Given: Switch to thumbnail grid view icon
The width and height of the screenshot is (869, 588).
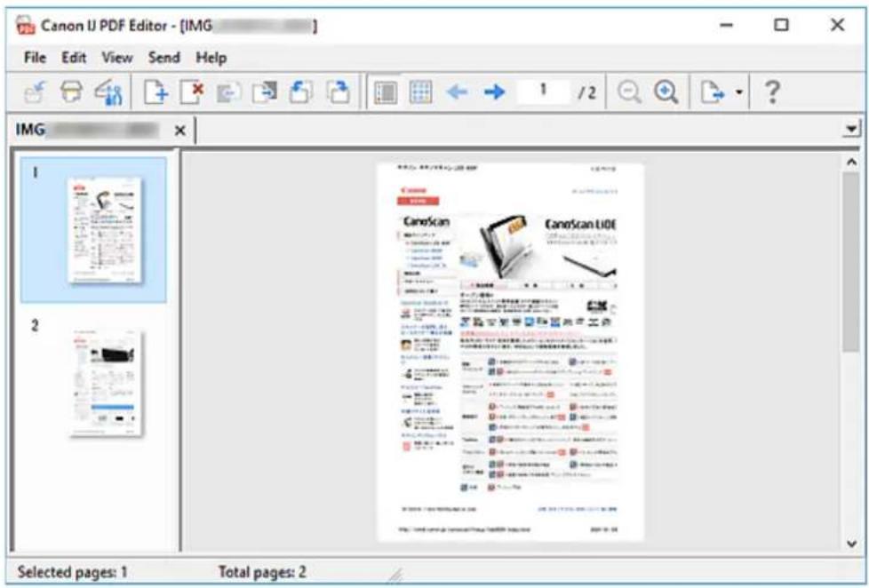Looking at the screenshot, I should [x=420, y=92].
